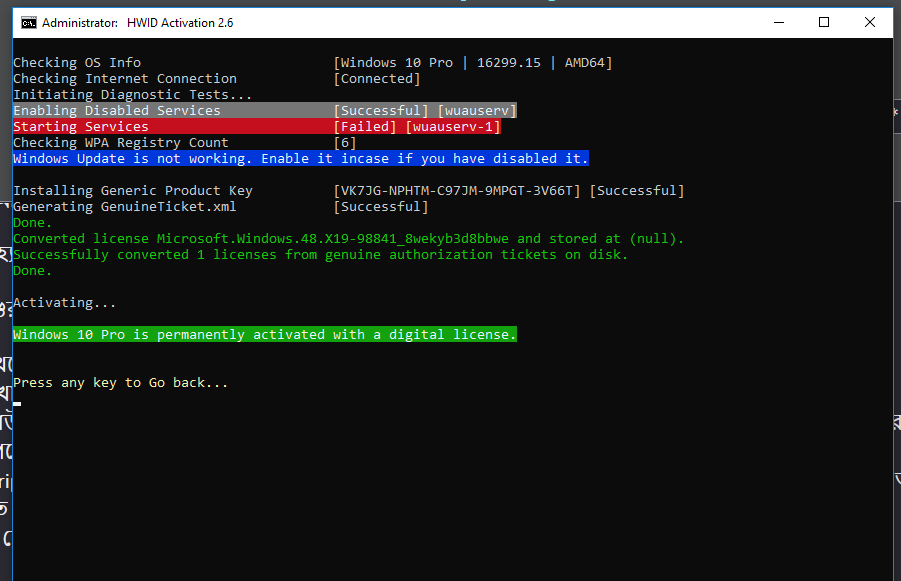Click the cmd icon in the title bar

pos(29,23)
